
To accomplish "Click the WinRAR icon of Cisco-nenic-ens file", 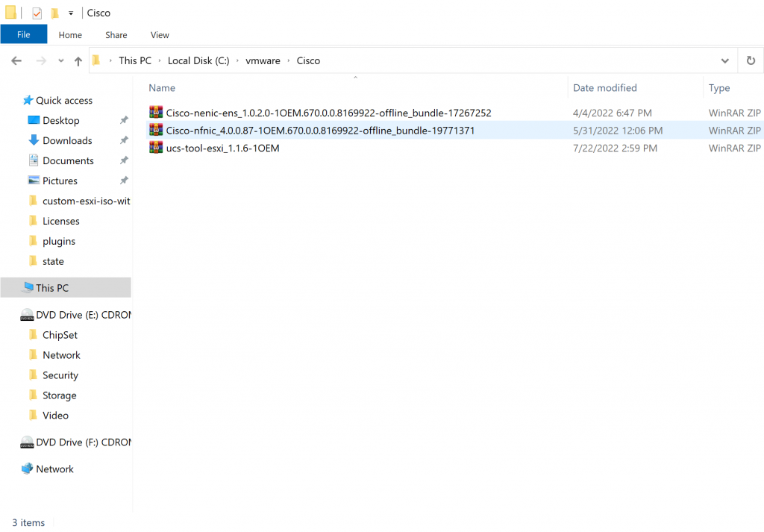I will pos(156,113).
